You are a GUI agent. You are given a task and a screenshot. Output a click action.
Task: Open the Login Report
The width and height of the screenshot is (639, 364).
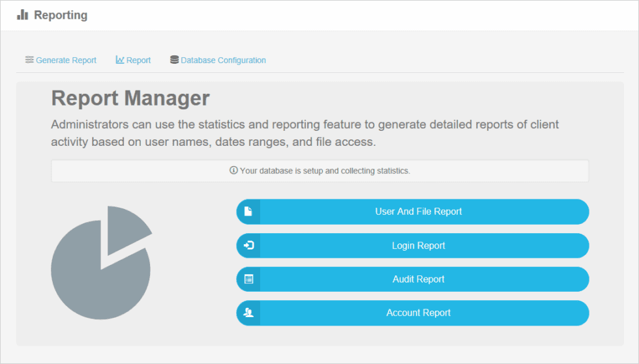click(413, 245)
